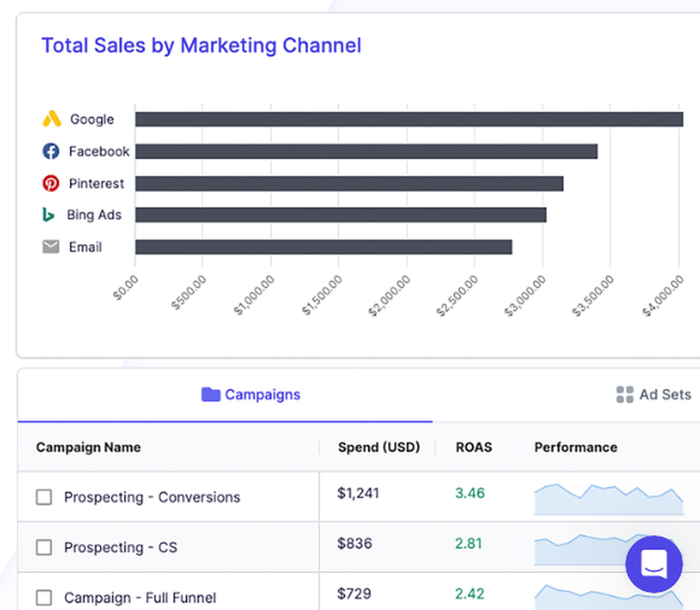Click the $729 spend value
This screenshot has width=700, height=610.
pyautogui.click(x=354, y=593)
